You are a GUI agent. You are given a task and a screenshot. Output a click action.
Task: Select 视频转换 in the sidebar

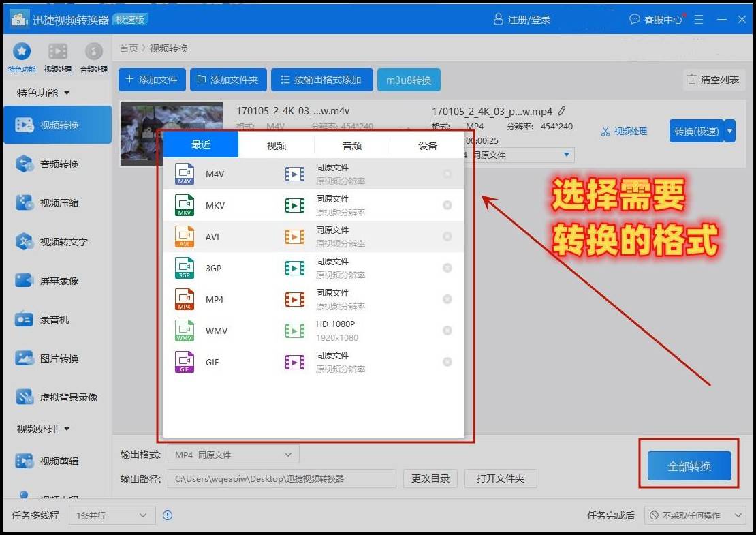(57, 125)
